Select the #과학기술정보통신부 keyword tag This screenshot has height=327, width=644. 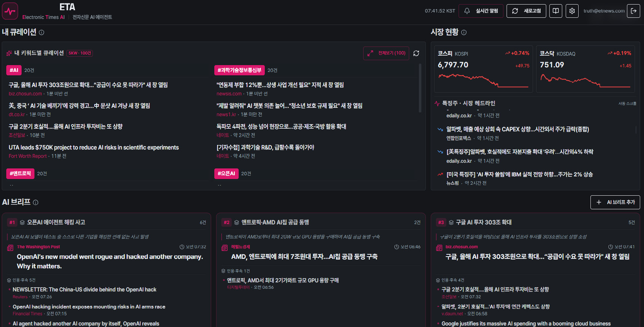tap(239, 70)
